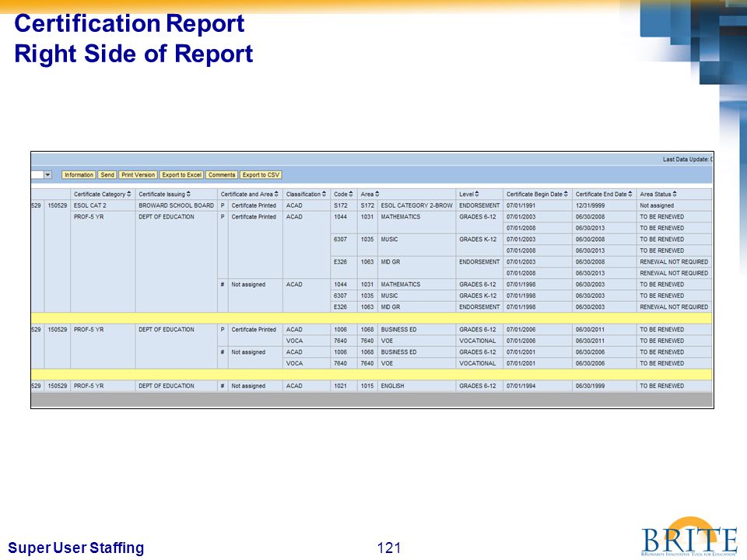Open the Information button in the toolbar
Image resolution: width=747 pixels, height=560 pixels.
79,175
